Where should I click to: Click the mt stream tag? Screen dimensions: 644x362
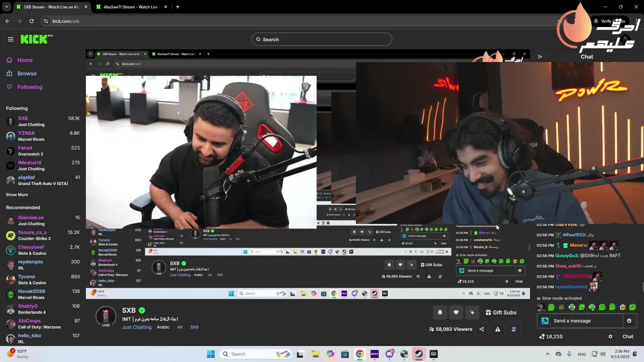coord(180,327)
